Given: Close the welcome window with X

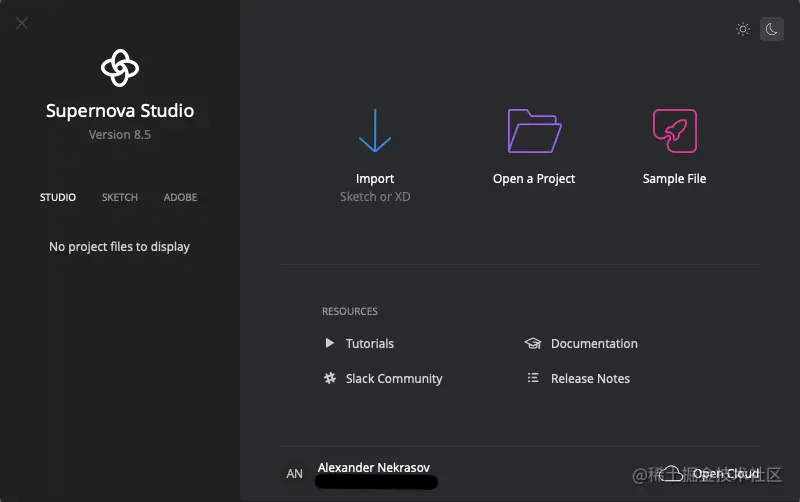Looking at the screenshot, I should point(22,23).
